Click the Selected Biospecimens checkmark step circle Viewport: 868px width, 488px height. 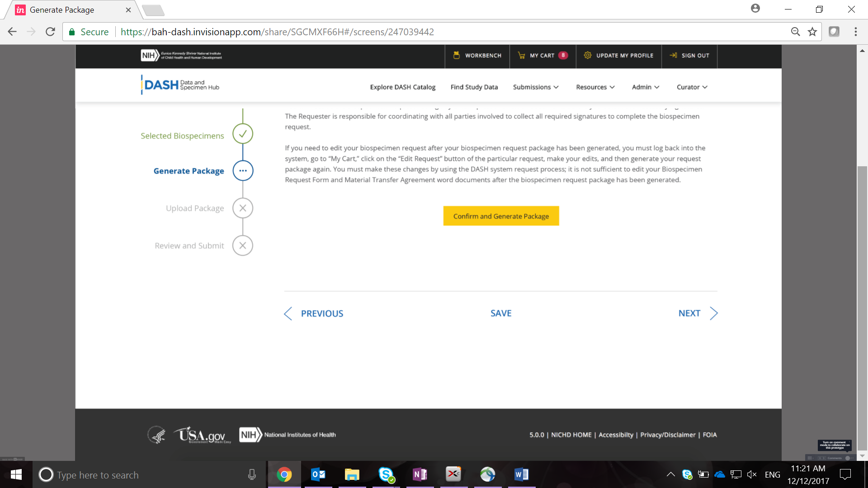pyautogui.click(x=243, y=134)
